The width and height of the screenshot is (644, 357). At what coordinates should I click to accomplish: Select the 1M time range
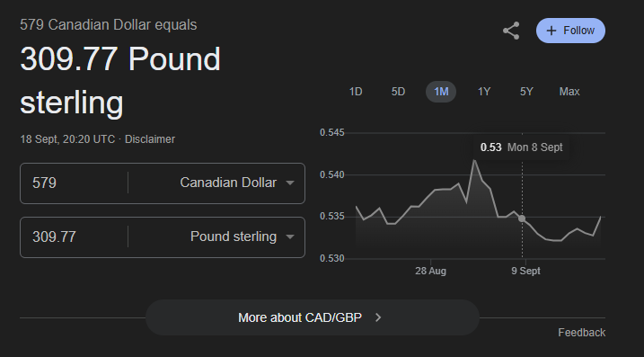[x=441, y=92]
